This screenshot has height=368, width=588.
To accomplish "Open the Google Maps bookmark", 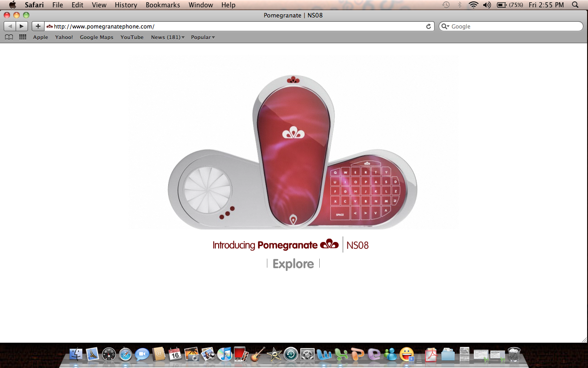I will tap(96, 37).
